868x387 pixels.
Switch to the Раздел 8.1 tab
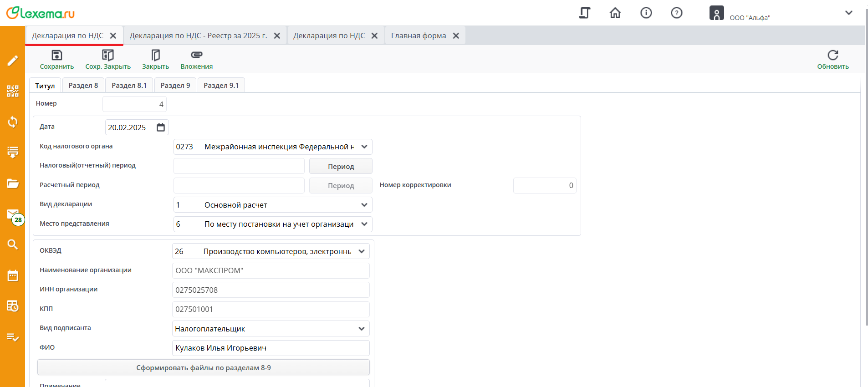(x=129, y=86)
